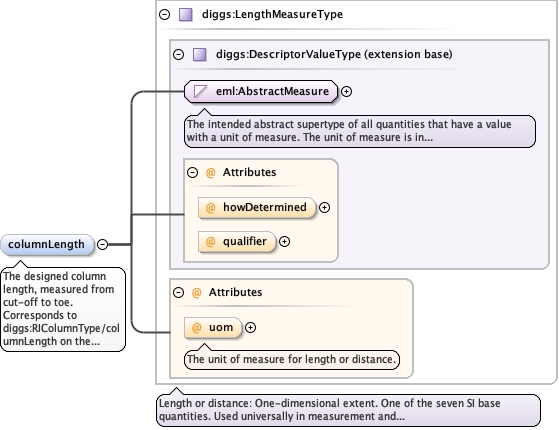Click the 'Length or distance' annotation

[348, 410]
